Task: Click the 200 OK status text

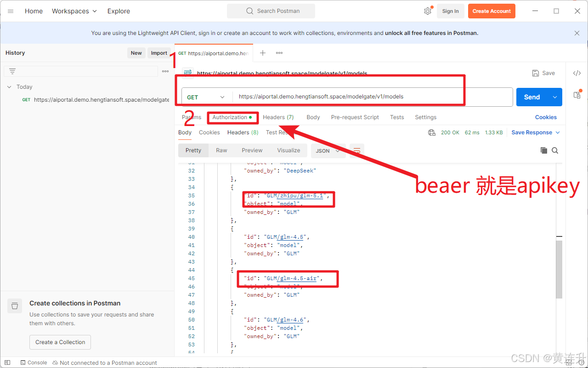Action: [x=450, y=132]
